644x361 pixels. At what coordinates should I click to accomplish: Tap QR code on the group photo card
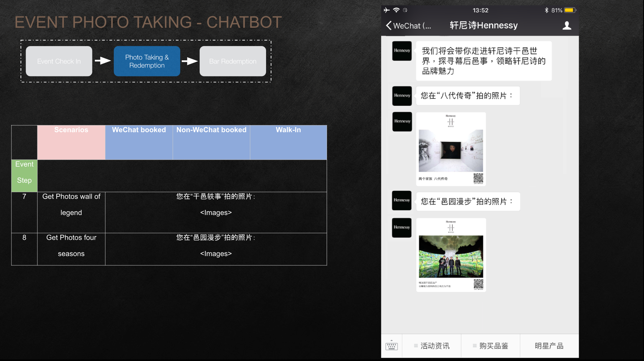pyautogui.click(x=478, y=284)
